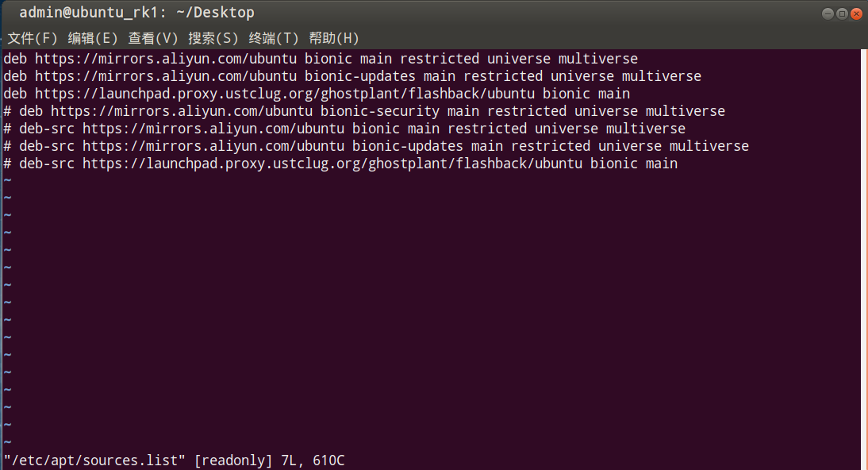
Task: Open the 终端(T) menu
Action: click(274, 38)
